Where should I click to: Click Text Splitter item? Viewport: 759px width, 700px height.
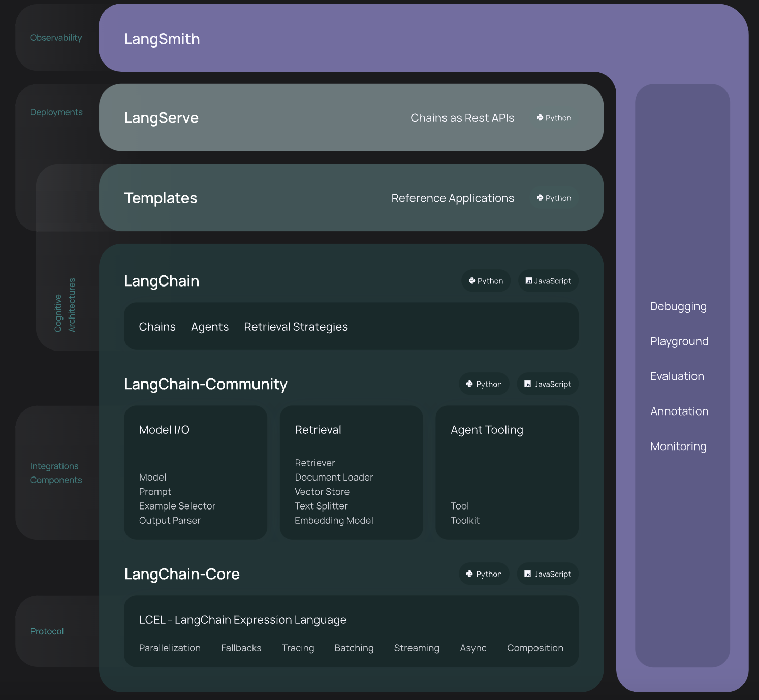[321, 506]
